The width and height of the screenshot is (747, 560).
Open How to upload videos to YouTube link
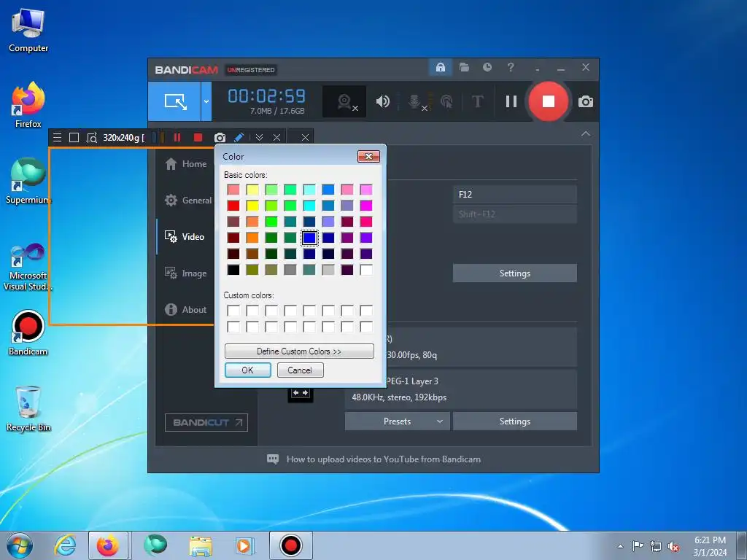(384, 459)
